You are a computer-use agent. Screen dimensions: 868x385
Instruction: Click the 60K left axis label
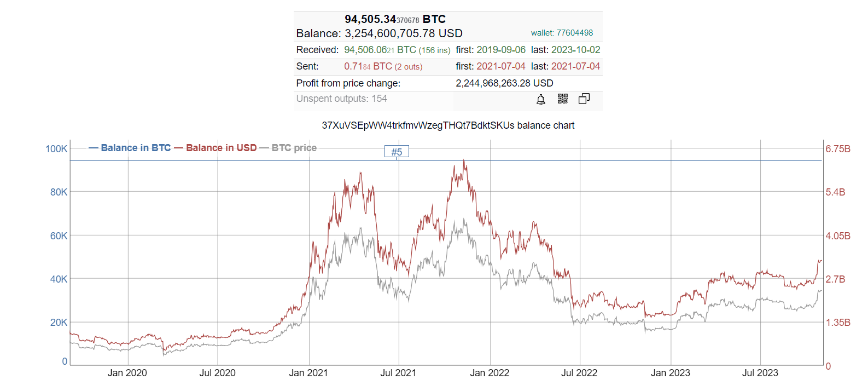coord(59,236)
